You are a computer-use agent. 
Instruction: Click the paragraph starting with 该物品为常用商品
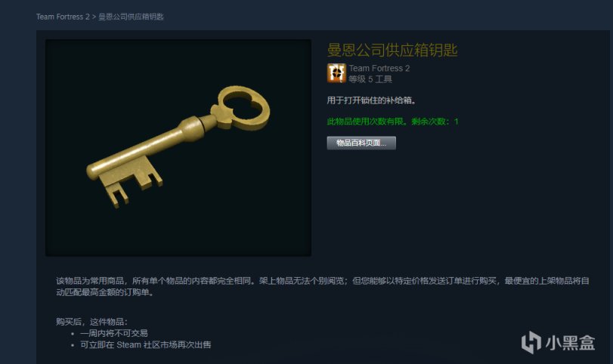click(x=323, y=286)
